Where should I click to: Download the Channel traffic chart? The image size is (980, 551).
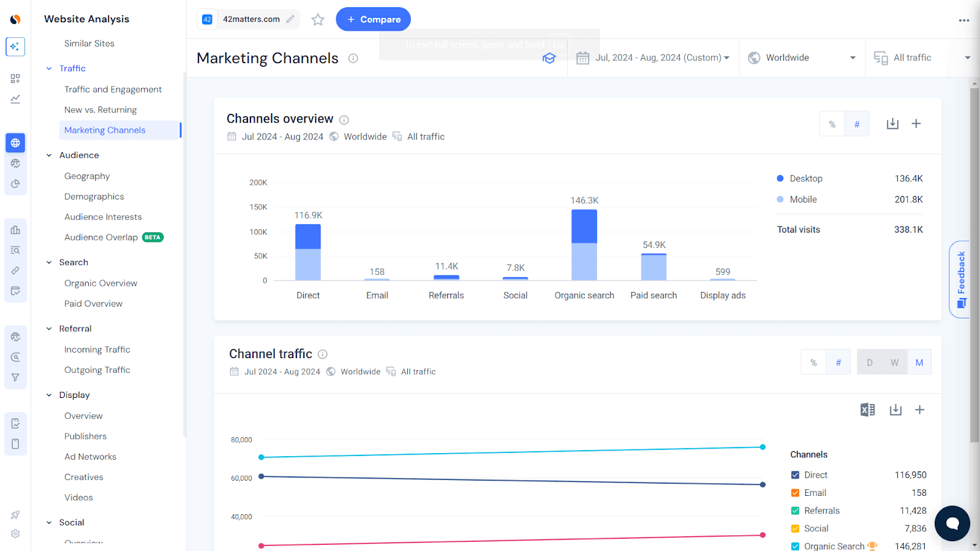(896, 410)
